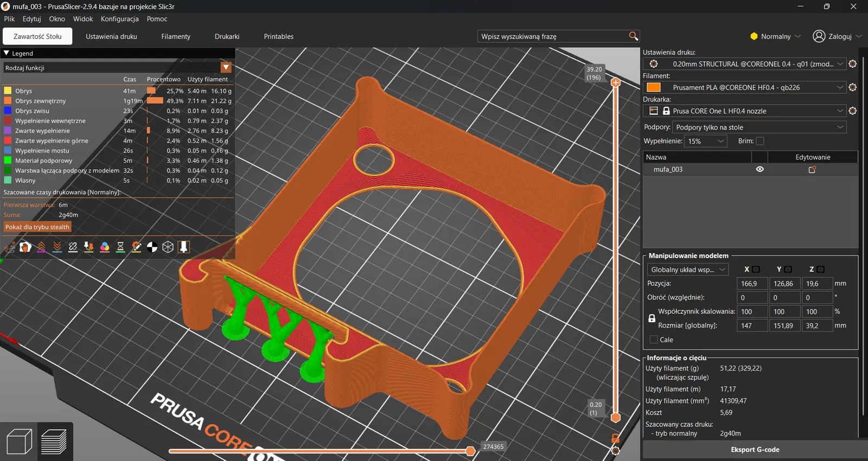Click the account avatar icon near Zaloguj
Image resolution: width=868 pixels, height=461 pixels.
pyautogui.click(x=819, y=36)
